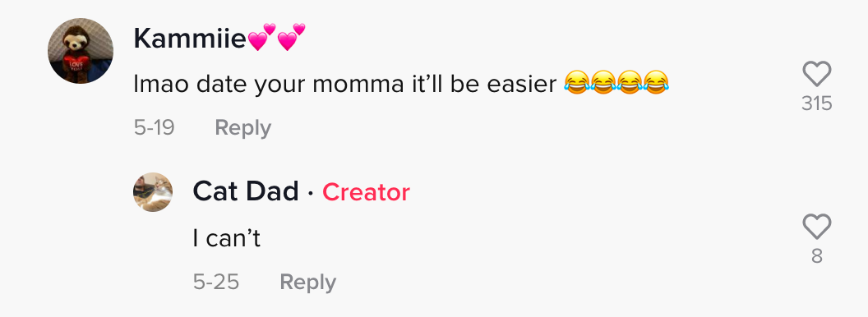Like Cat Dad's reply with the heart icon
This screenshot has width=868, height=317.
pos(816,227)
